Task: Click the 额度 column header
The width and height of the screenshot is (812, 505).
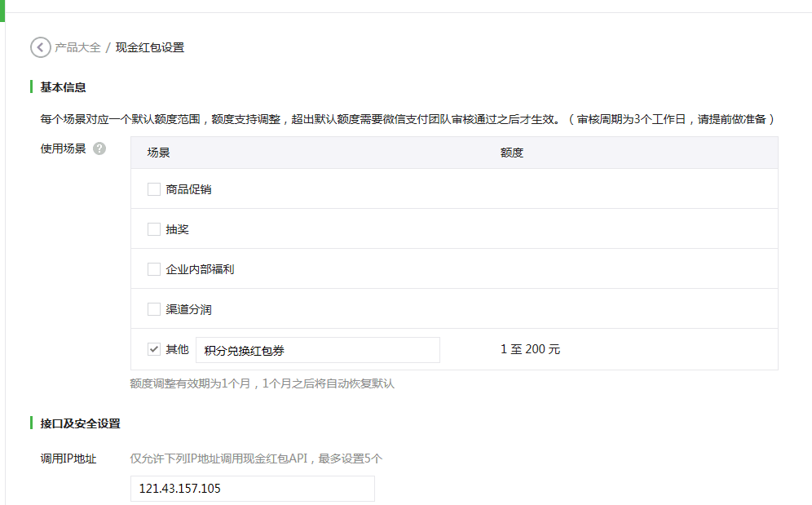Action: pyautogui.click(x=512, y=153)
